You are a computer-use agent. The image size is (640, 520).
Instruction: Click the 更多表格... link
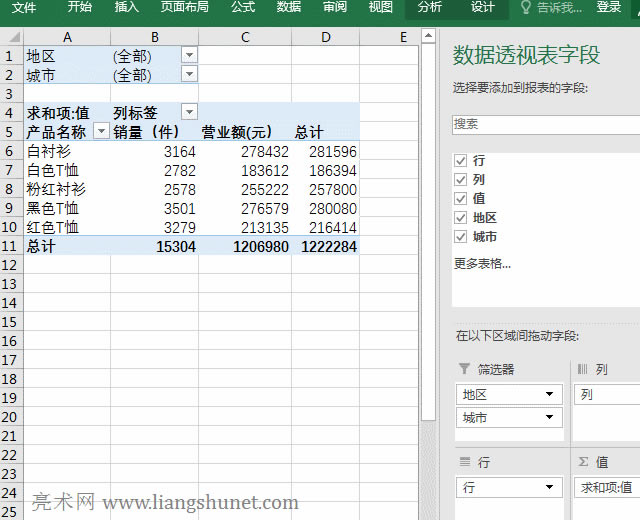click(482, 264)
